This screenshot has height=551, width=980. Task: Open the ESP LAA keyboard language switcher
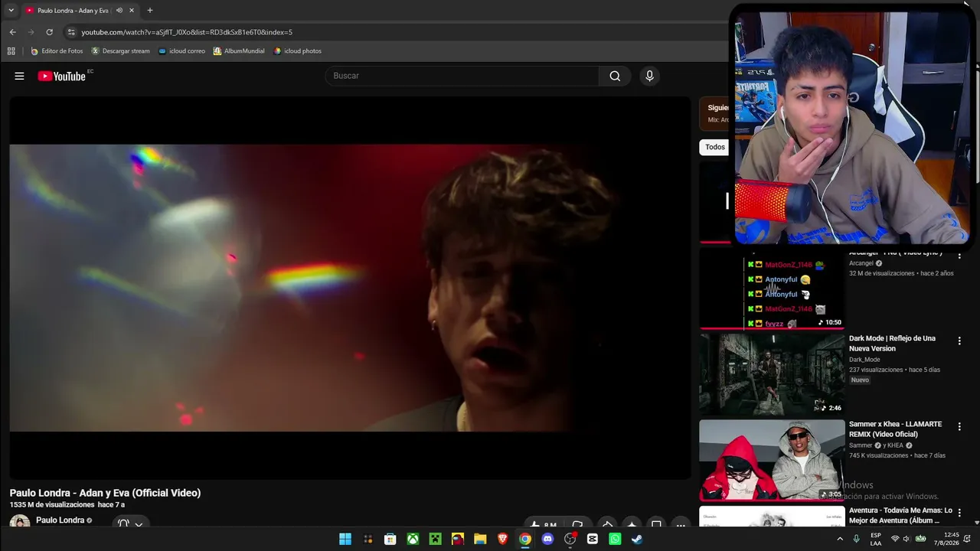[876, 539]
